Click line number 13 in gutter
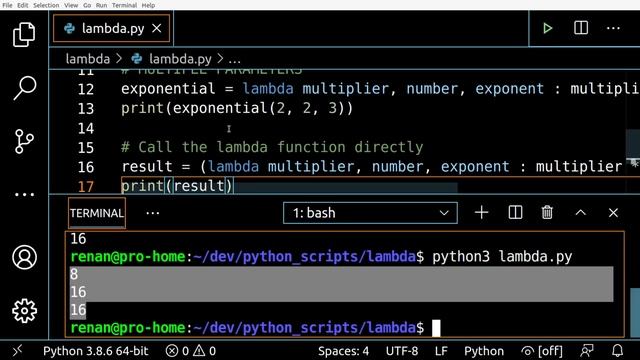 [x=86, y=109]
